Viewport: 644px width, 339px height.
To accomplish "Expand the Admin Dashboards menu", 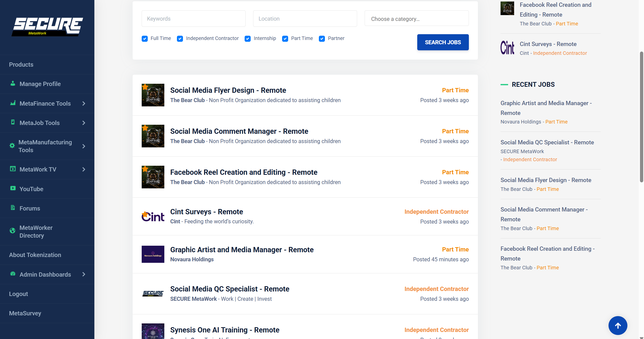I will pyautogui.click(x=45, y=275).
